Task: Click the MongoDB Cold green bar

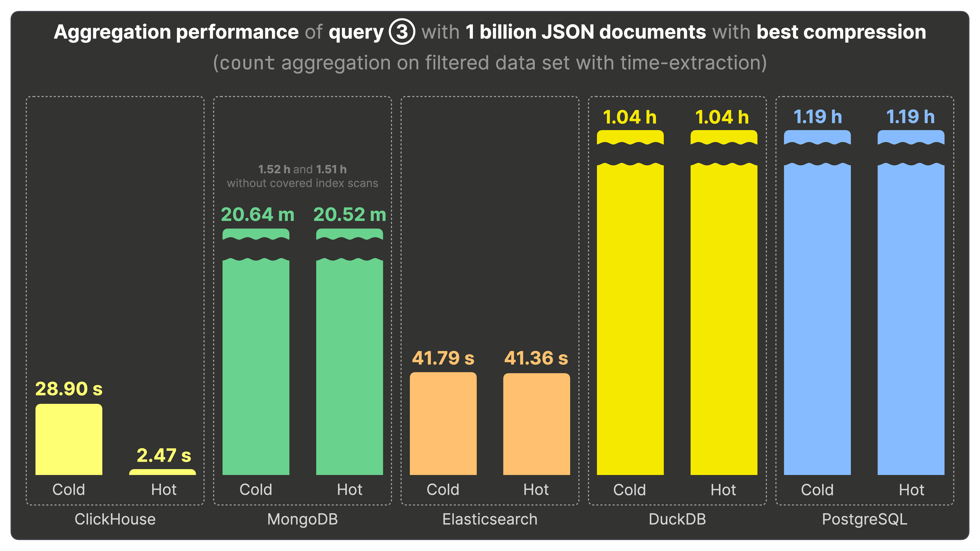Action: 256,365
